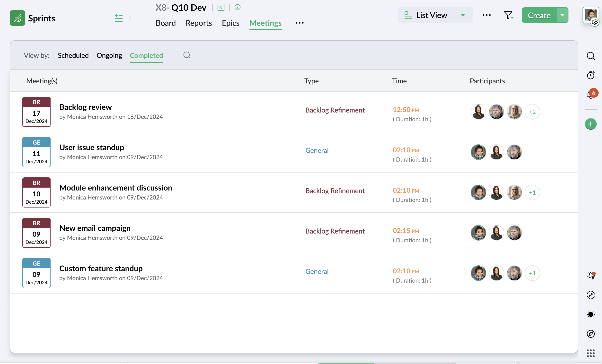The width and height of the screenshot is (602, 364).
Task: Click the green plus quick-add icon
Action: (x=591, y=124)
